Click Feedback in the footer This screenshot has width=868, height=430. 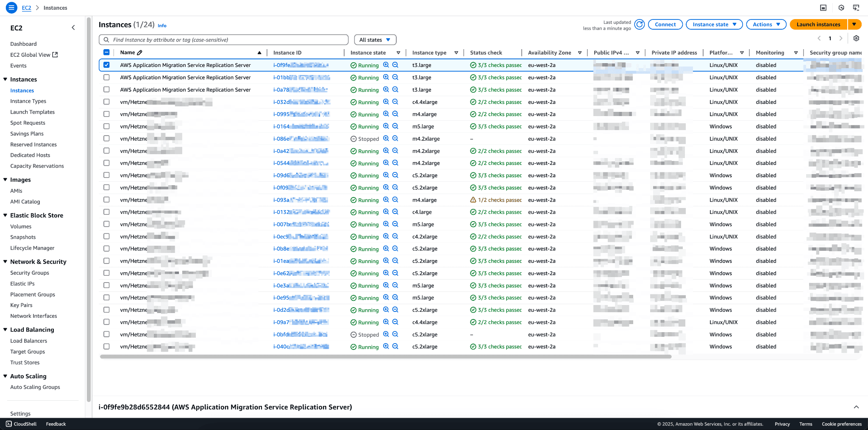point(56,424)
